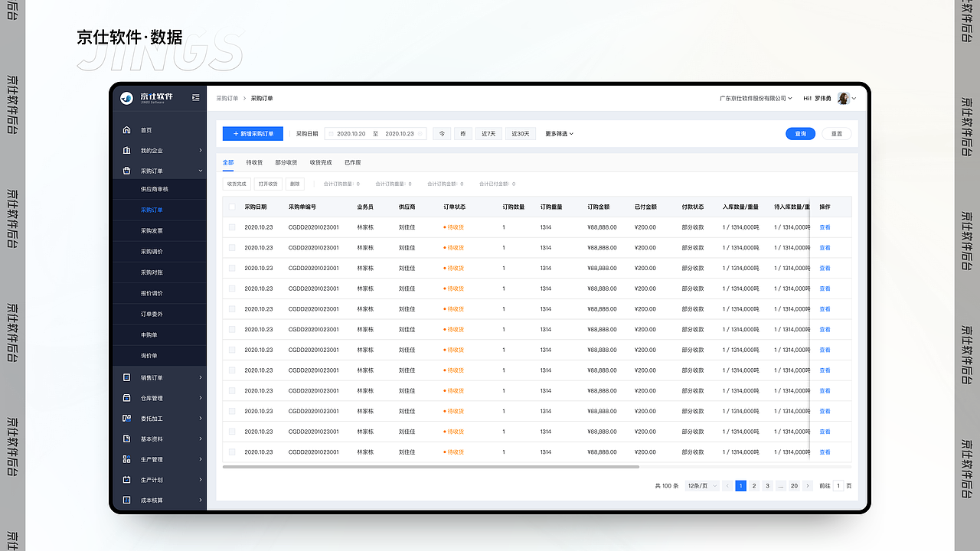Expand the 仓库管理 menu chevron
980x551 pixels.
[x=201, y=398]
